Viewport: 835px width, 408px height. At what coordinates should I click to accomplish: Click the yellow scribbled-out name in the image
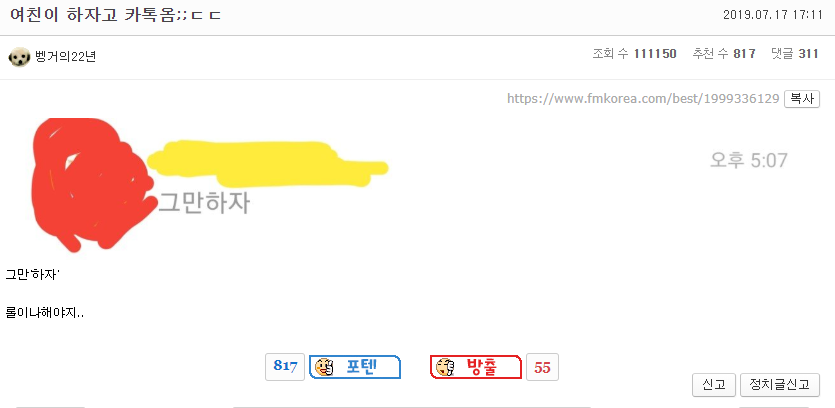[x=266, y=164]
